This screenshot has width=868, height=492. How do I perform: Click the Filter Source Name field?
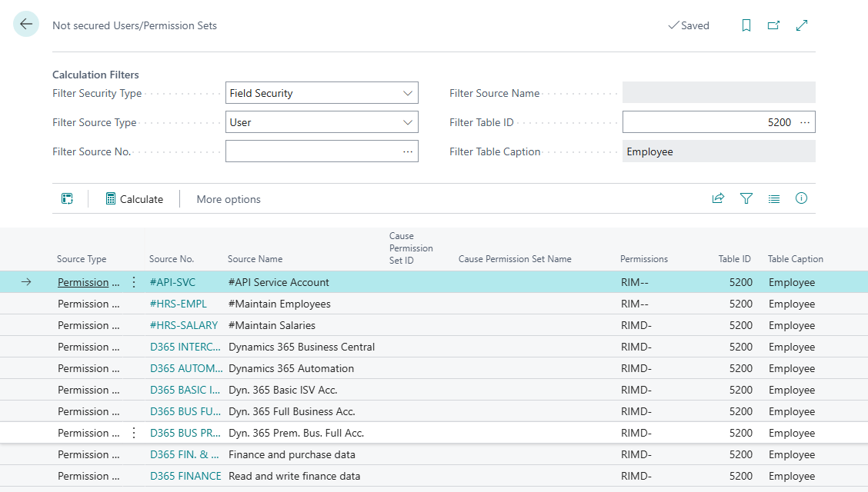pyautogui.click(x=719, y=92)
